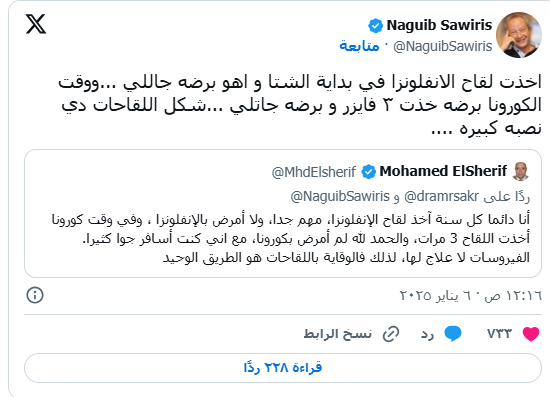Click @NaguibSawiris mention in quoted reply
The image size is (550, 397).
[340, 196]
